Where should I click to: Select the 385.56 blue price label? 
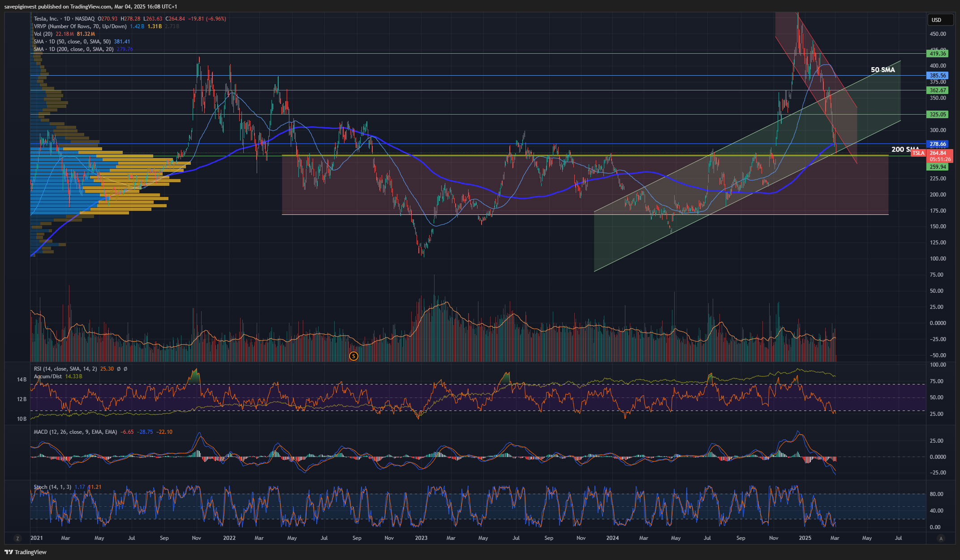click(x=938, y=76)
